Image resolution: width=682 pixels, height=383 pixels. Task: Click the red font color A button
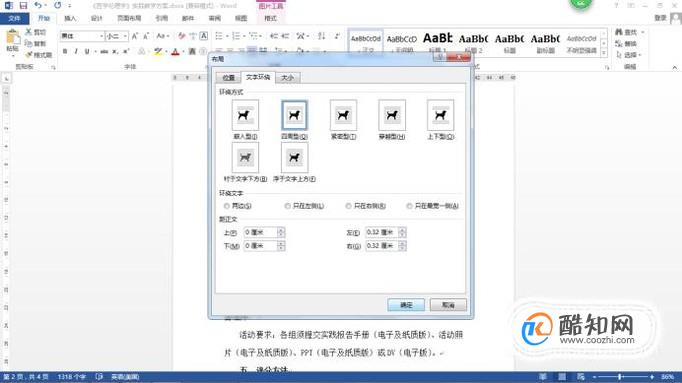pos(176,52)
